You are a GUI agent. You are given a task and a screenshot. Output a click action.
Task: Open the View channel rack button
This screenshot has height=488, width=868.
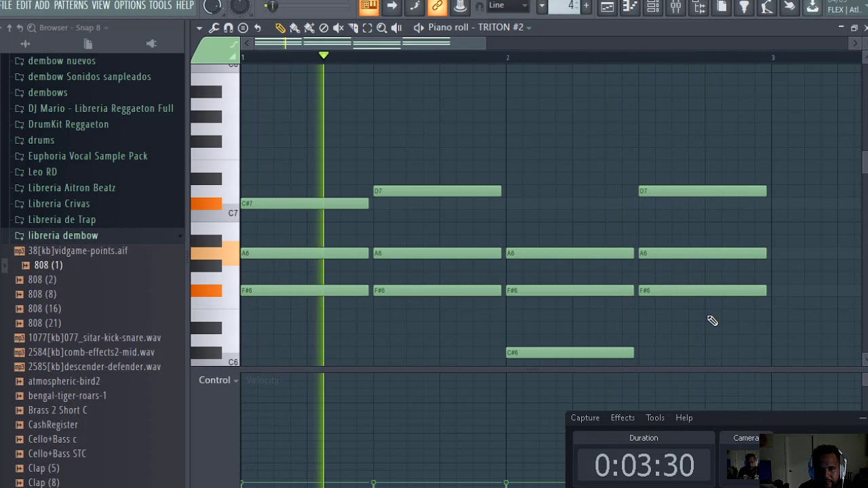tap(652, 7)
